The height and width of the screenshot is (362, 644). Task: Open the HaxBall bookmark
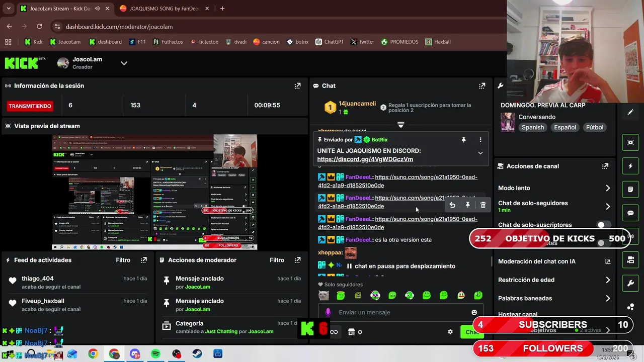point(438,42)
